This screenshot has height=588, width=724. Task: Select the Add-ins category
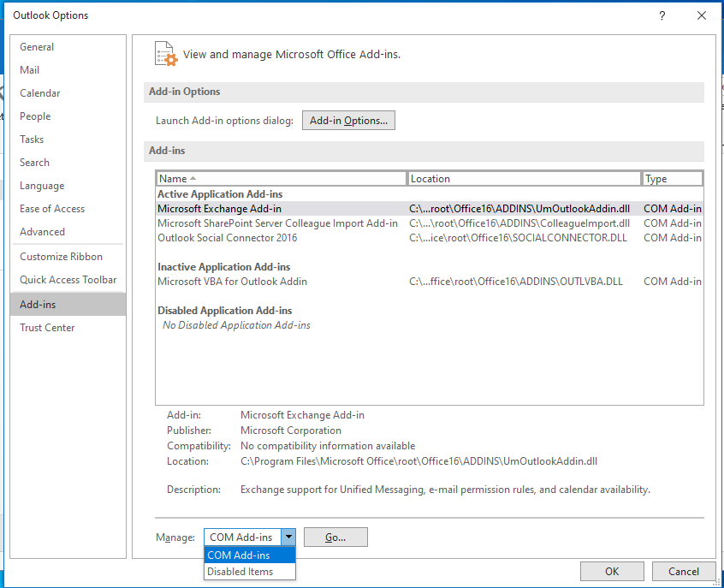(68, 305)
